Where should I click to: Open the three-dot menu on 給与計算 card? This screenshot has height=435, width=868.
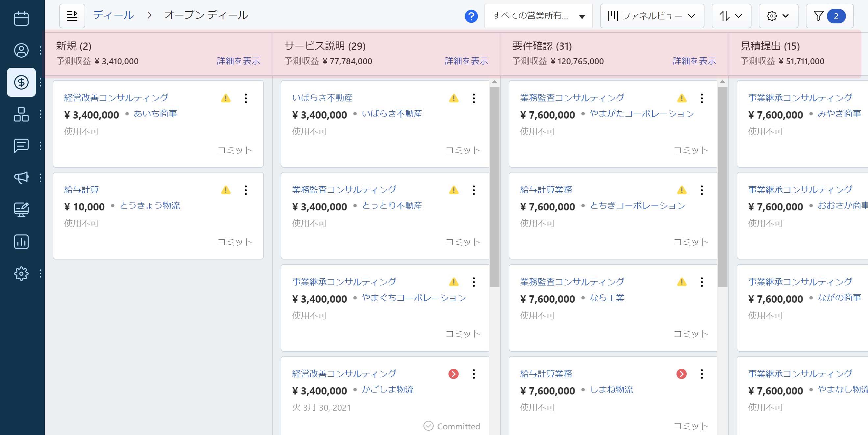pyautogui.click(x=246, y=190)
